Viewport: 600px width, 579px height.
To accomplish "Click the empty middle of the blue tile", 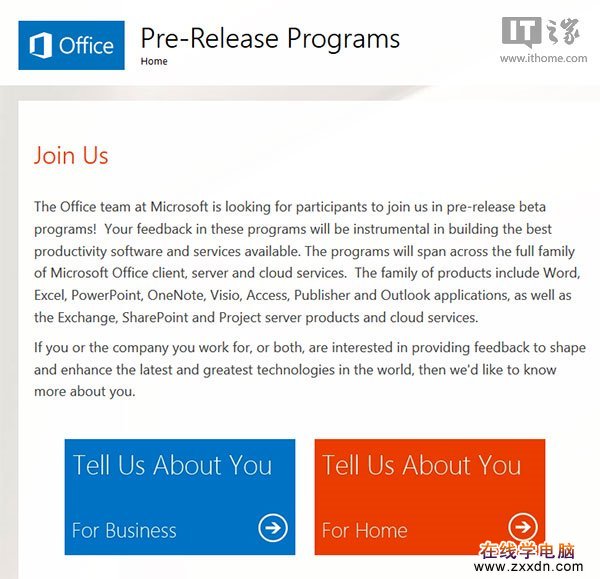I will [x=180, y=497].
